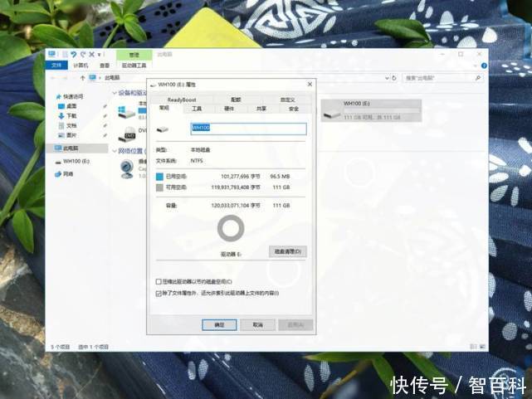The width and height of the screenshot is (532, 399).
Task: Click the drive icon in the properties dialog title
Action: pyautogui.click(x=153, y=85)
